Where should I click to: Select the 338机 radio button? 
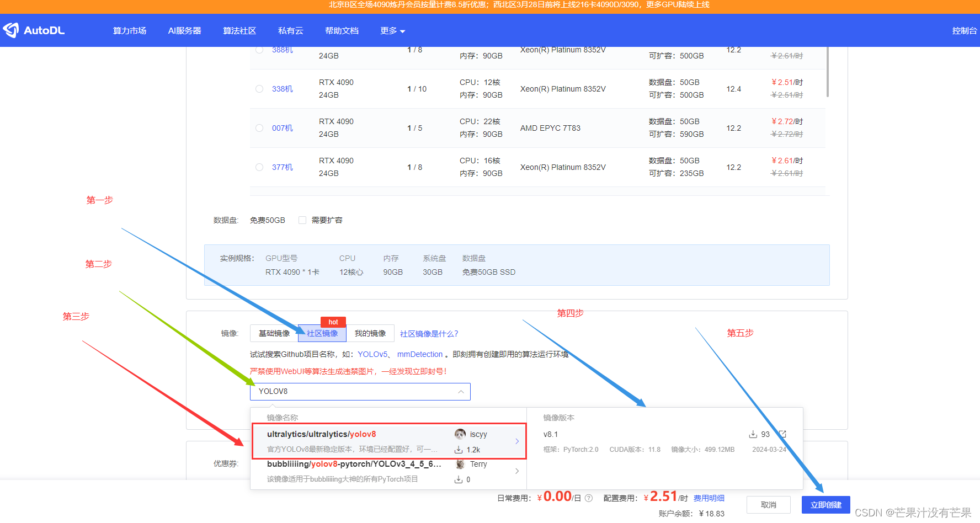tap(259, 89)
